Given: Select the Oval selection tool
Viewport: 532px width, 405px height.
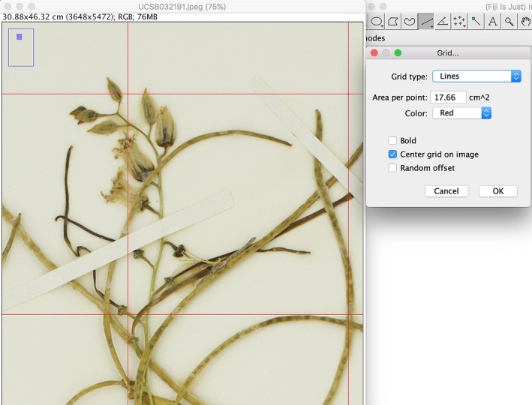Looking at the screenshot, I should pyautogui.click(x=377, y=22).
